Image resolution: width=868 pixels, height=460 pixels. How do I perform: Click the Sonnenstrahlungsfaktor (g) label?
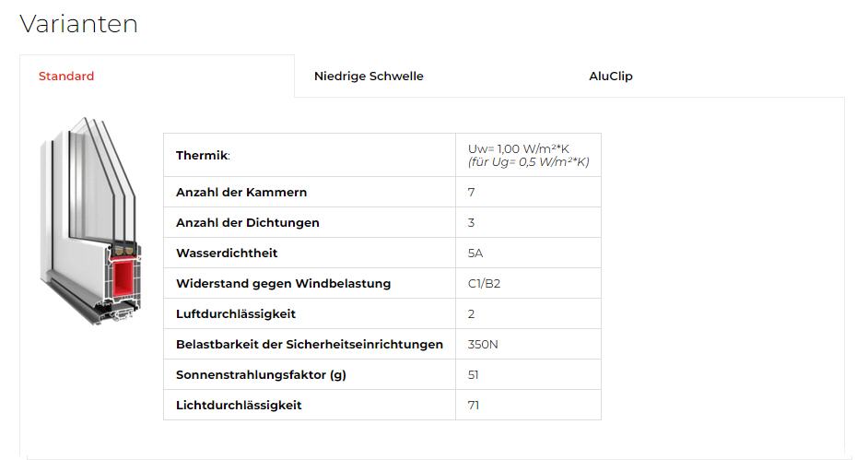(261, 374)
